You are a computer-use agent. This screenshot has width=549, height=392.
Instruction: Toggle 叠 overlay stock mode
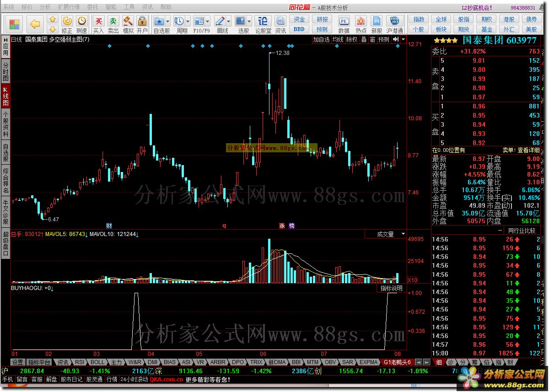(x=364, y=40)
